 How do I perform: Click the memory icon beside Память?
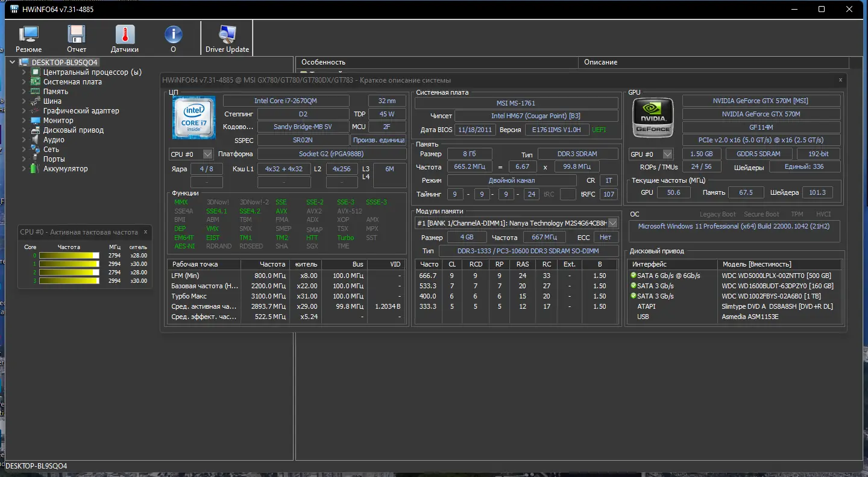36,91
